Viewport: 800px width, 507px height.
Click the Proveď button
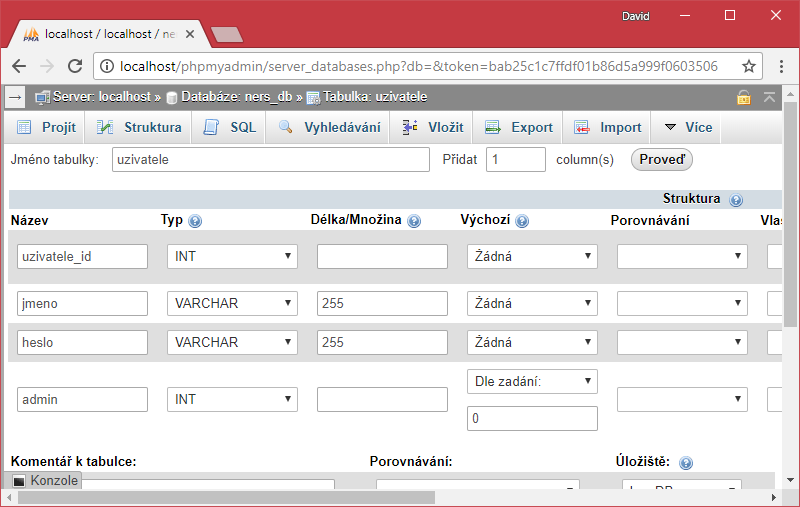(662, 160)
